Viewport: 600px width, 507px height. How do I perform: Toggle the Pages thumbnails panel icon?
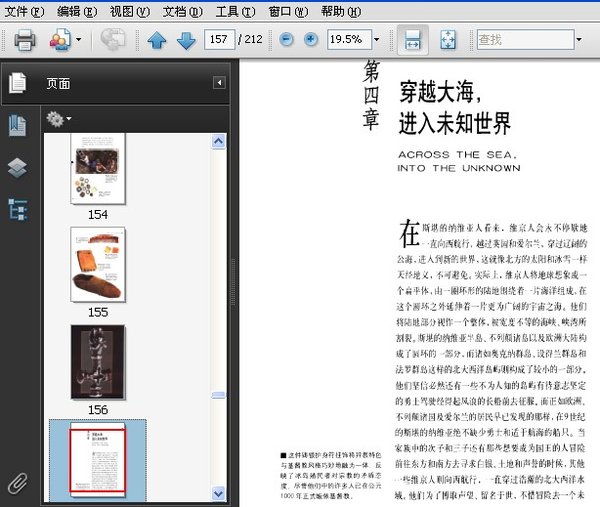(17, 83)
